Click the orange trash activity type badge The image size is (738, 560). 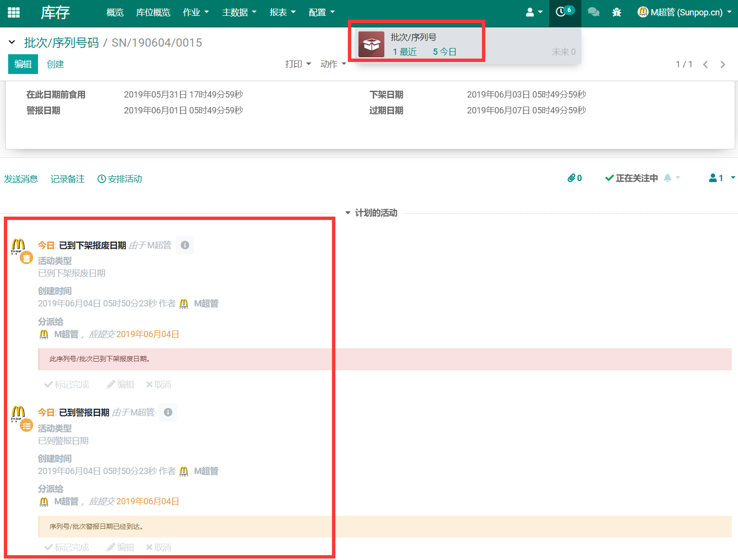tap(26, 258)
